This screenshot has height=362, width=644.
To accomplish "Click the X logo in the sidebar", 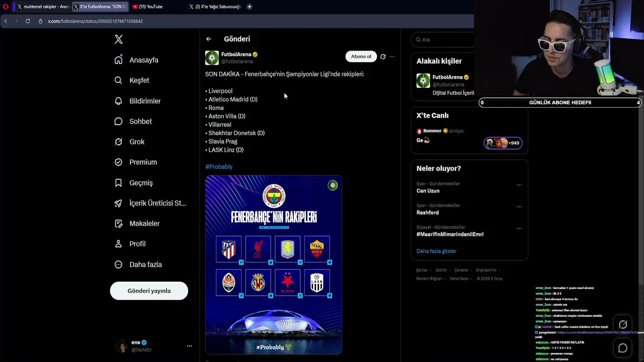I will [119, 39].
